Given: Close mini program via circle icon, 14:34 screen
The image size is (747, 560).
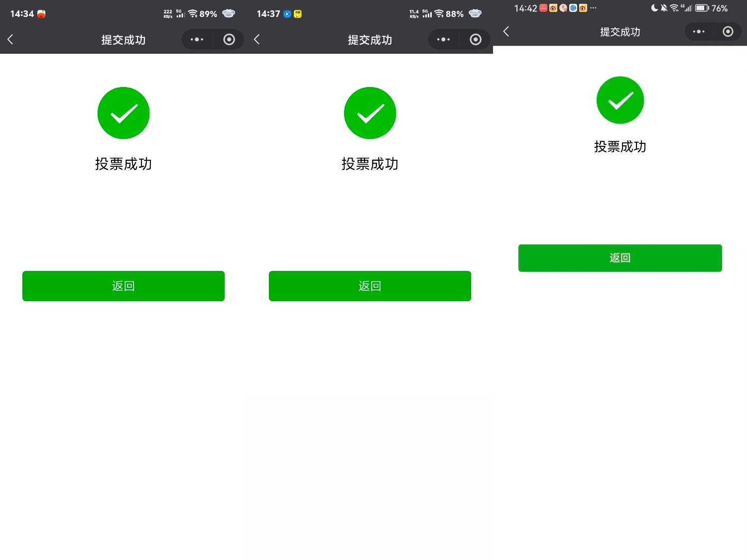Looking at the screenshot, I should click(229, 39).
